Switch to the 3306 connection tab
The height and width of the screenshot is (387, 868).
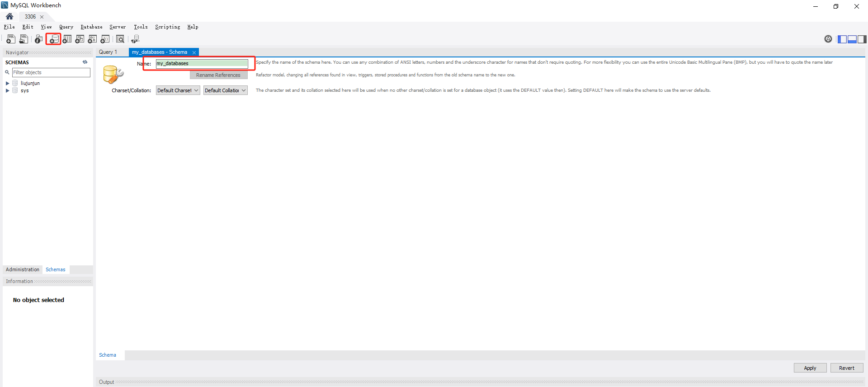pos(30,17)
